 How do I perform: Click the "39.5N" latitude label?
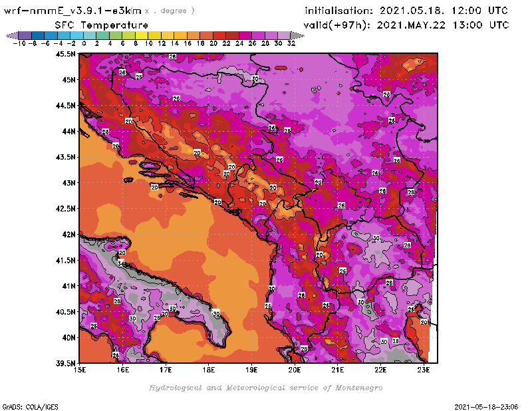65,364
